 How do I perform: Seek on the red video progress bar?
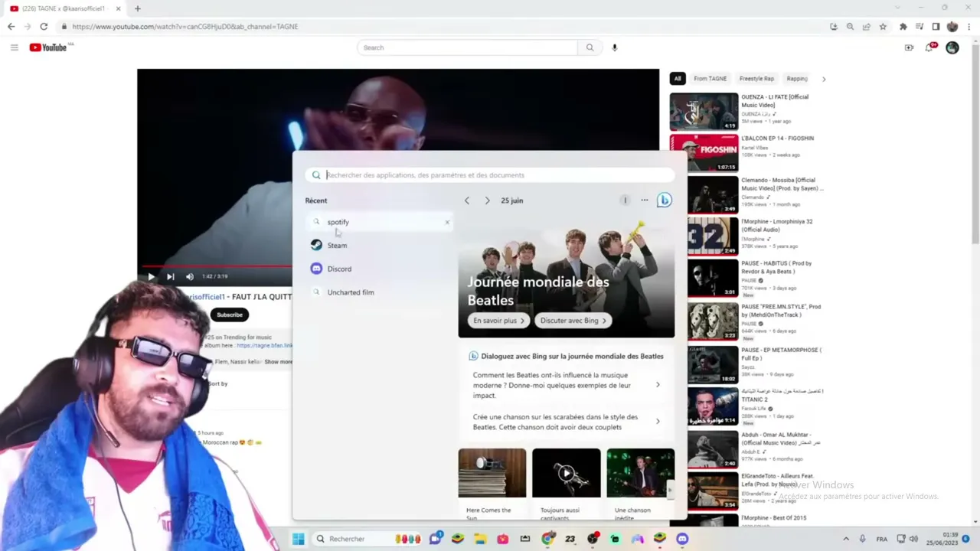(217, 266)
